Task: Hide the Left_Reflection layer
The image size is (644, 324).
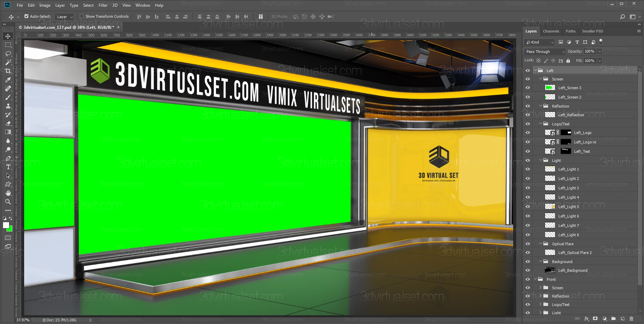Action: point(528,115)
